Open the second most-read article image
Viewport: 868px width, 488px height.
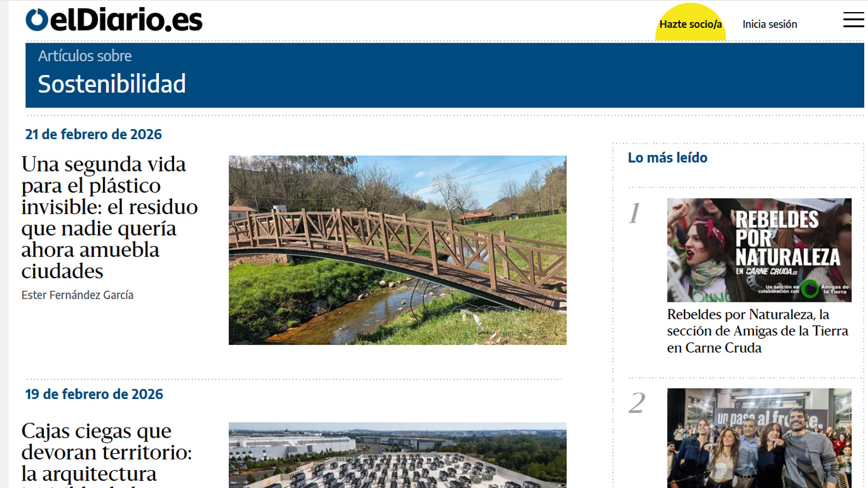click(759, 438)
